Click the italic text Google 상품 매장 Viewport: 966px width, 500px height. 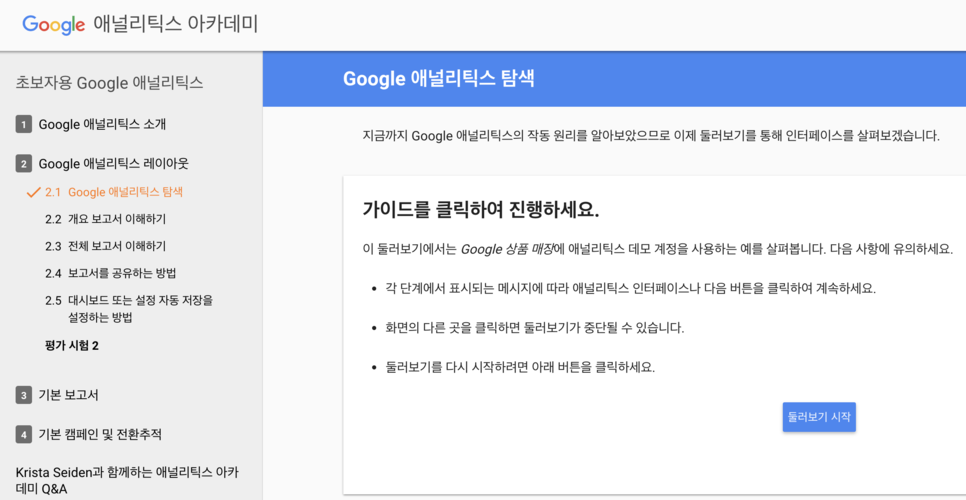pyautogui.click(x=506, y=250)
